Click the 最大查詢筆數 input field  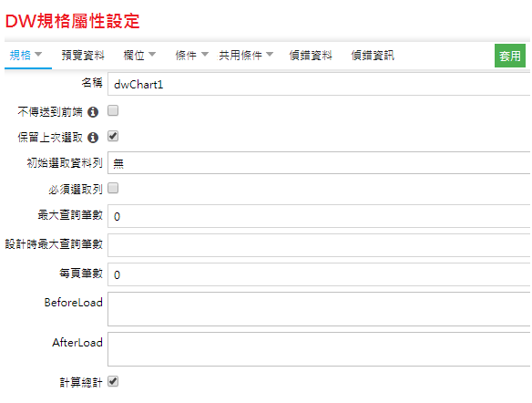pyautogui.click(x=319, y=216)
